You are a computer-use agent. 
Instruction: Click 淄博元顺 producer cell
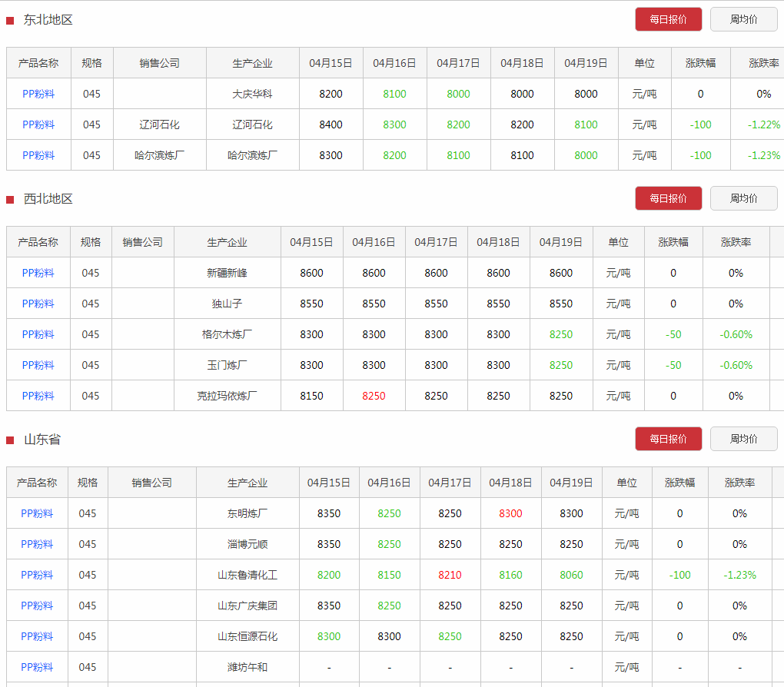point(247,544)
